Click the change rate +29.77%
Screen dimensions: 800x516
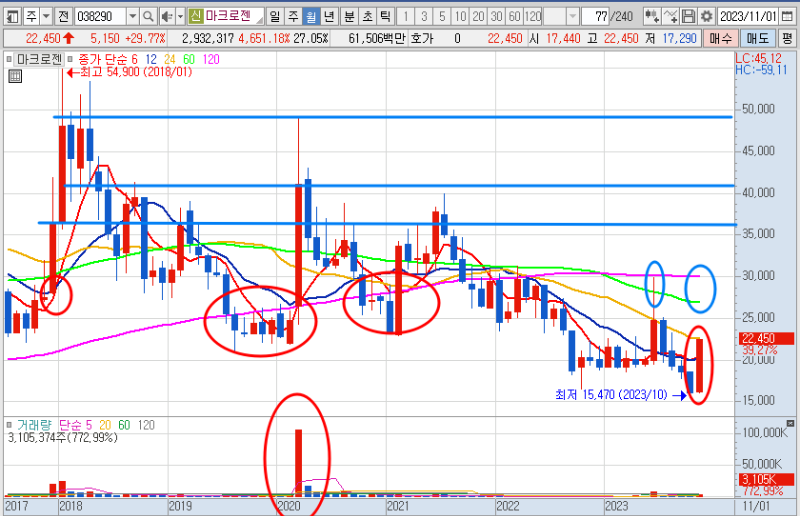[x=146, y=38]
